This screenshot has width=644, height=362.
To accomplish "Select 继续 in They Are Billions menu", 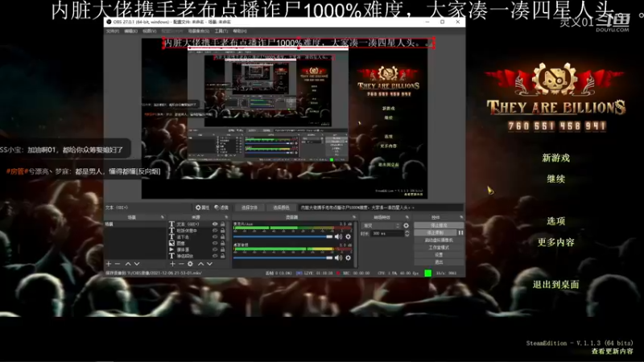I will 555,179.
